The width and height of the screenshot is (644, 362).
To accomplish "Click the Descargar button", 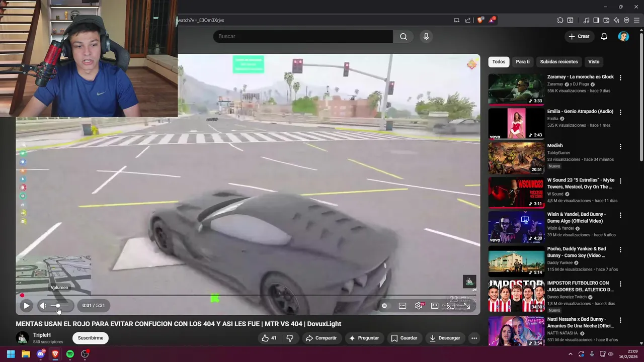I will tap(444, 338).
